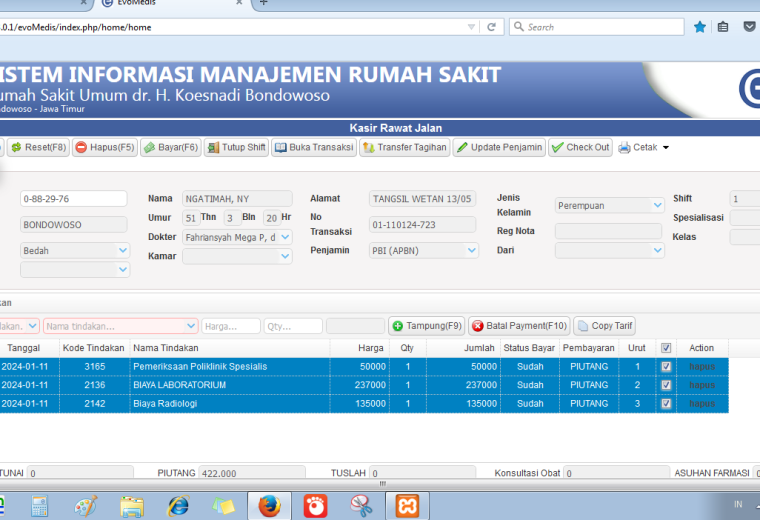Click hapus link for BIAYA LABORATORIUM row

tap(702, 385)
